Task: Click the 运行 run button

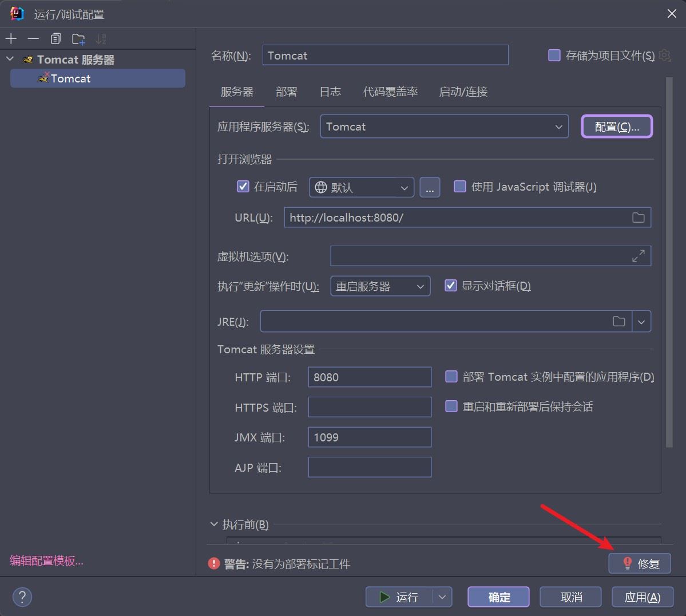Action: pyautogui.click(x=399, y=597)
